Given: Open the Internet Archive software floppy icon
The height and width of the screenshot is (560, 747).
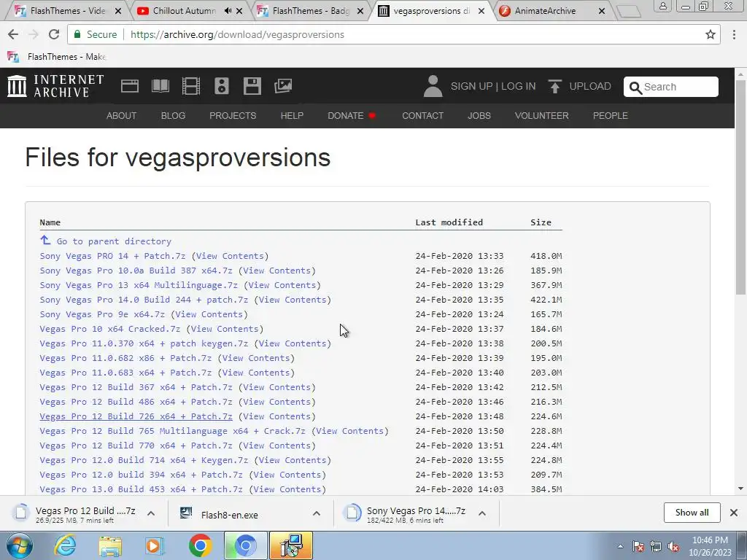Looking at the screenshot, I should [252, 86].
